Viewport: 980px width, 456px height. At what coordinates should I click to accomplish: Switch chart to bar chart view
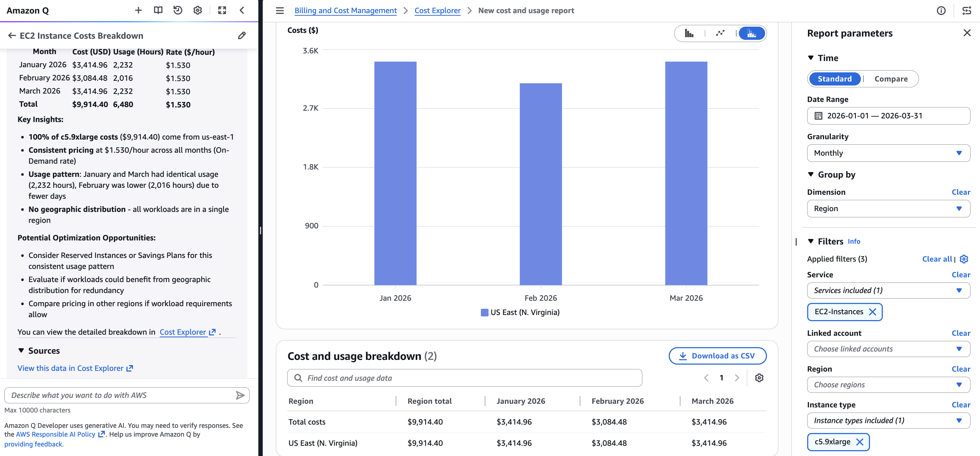(x=690, y=34)
